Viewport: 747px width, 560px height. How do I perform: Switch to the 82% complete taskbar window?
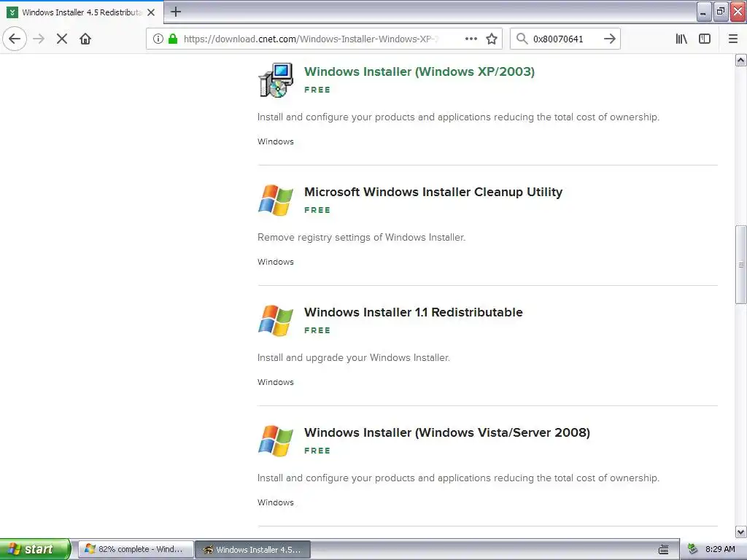(136, 549)
